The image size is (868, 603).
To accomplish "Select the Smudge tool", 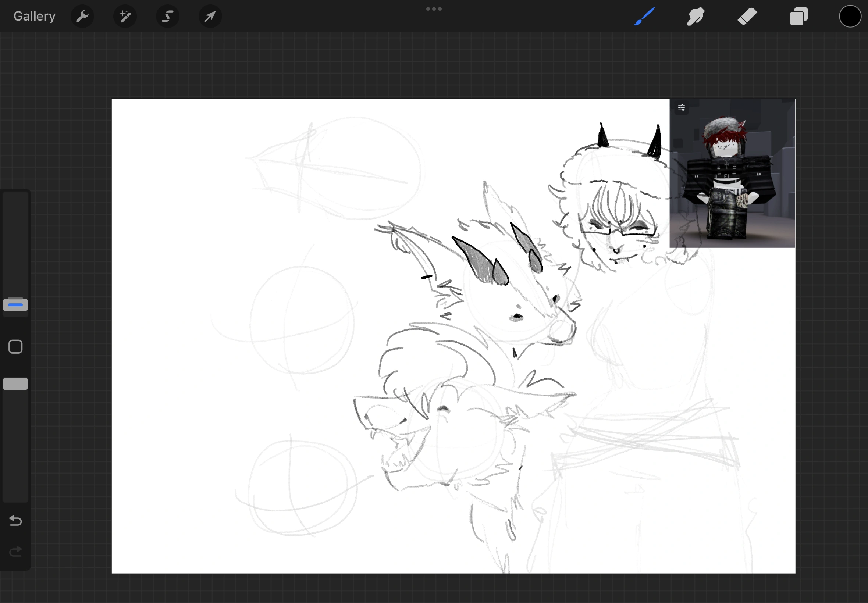I will (x=696, y=16).
